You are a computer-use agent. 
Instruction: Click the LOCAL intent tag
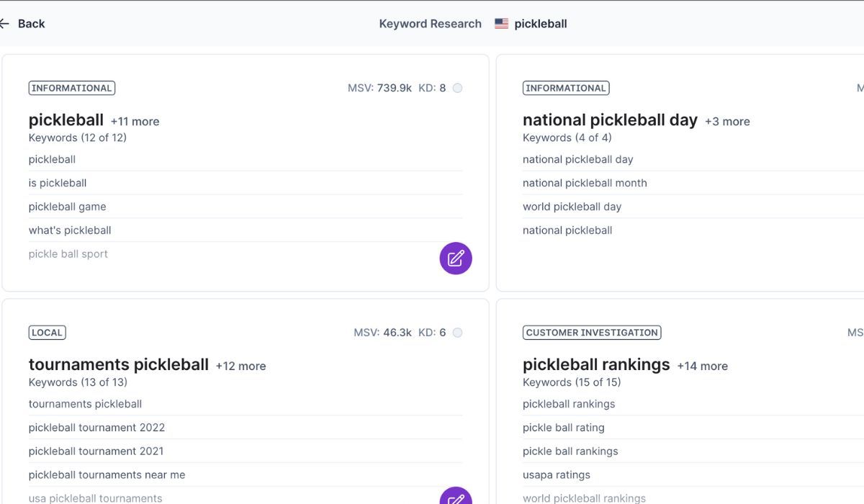click(x=47, y=333)
